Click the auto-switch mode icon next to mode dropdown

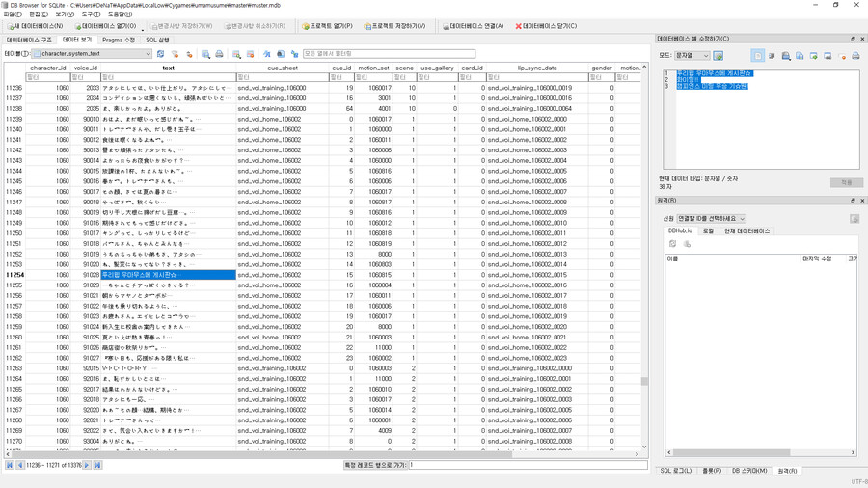(x=719, y=56)
